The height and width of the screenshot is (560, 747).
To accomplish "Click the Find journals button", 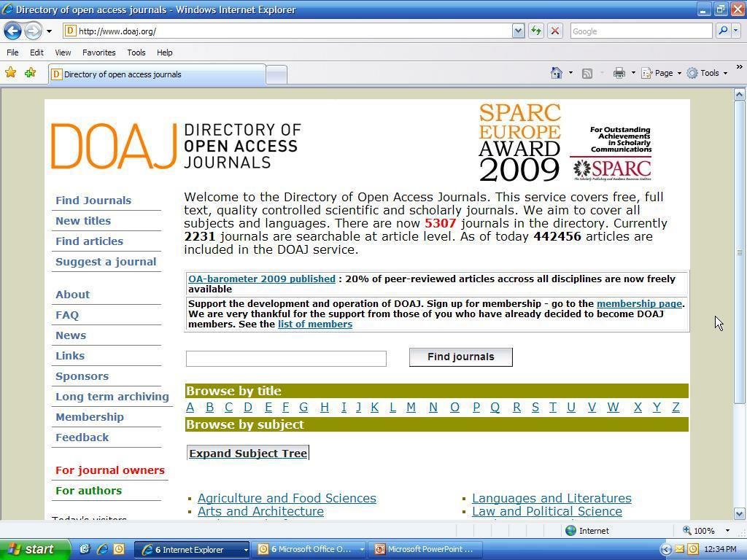I will pos(461,357).
